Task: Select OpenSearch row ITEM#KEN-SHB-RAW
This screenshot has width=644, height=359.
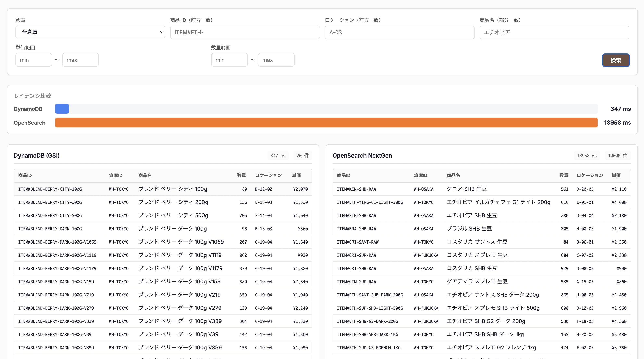Action: click(x=482, y=189)
